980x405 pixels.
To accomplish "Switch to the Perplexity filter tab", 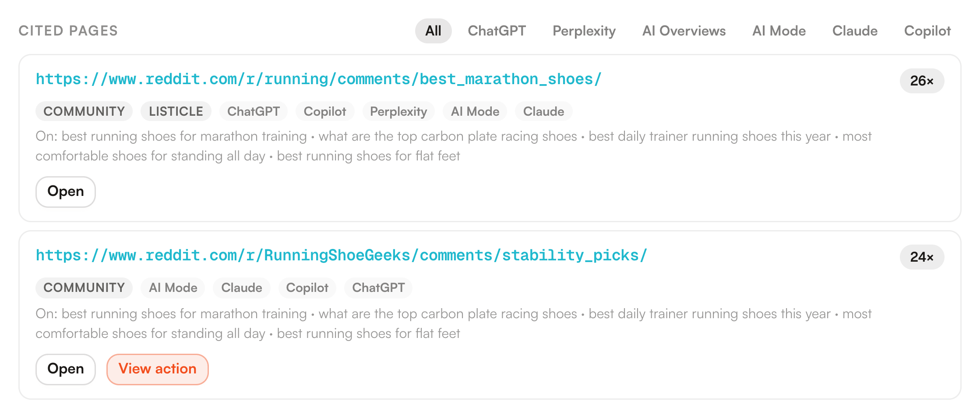I will 584,31.
